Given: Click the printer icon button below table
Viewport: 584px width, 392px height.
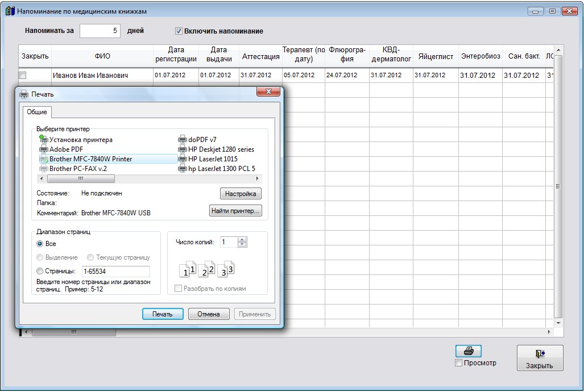Looking at the screenshot, I should pos(469,351).
